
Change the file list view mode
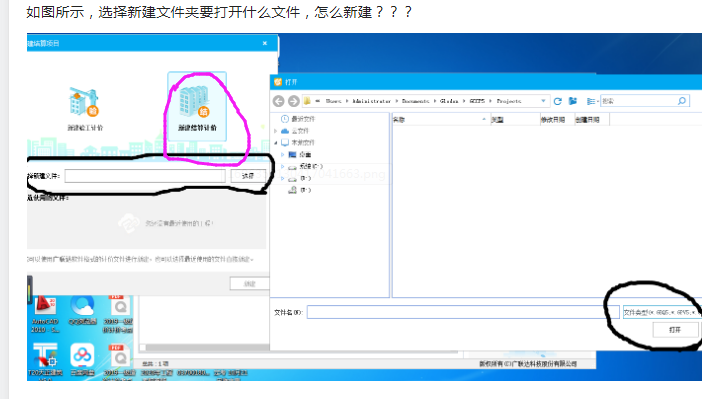tap(593, 101)
